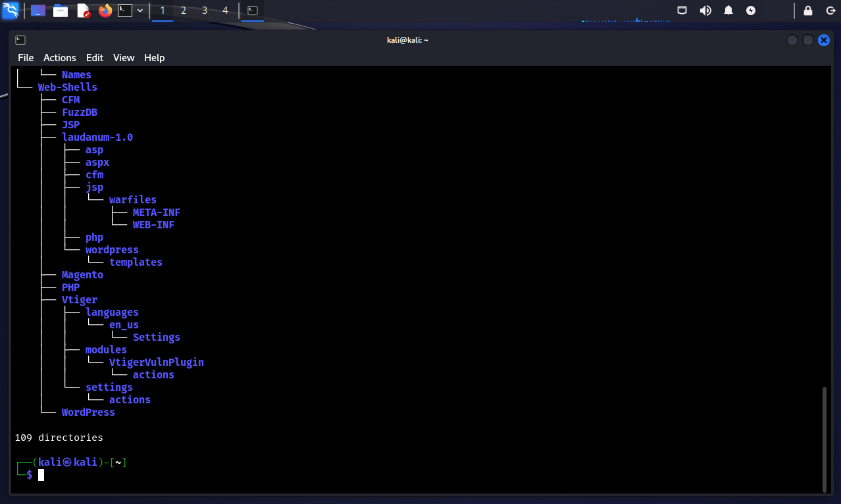Open the notifications bell

pyautogui.click(x=728, y=11)
